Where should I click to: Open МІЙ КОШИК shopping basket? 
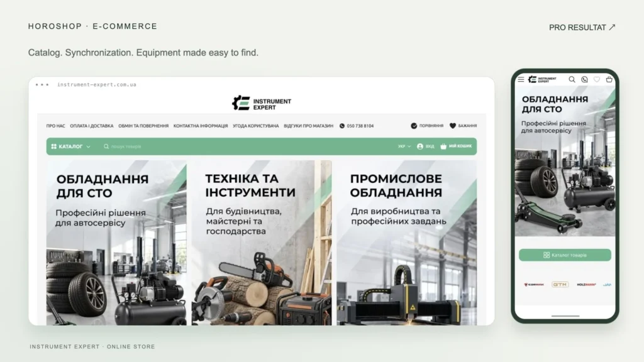coord(456,146)
